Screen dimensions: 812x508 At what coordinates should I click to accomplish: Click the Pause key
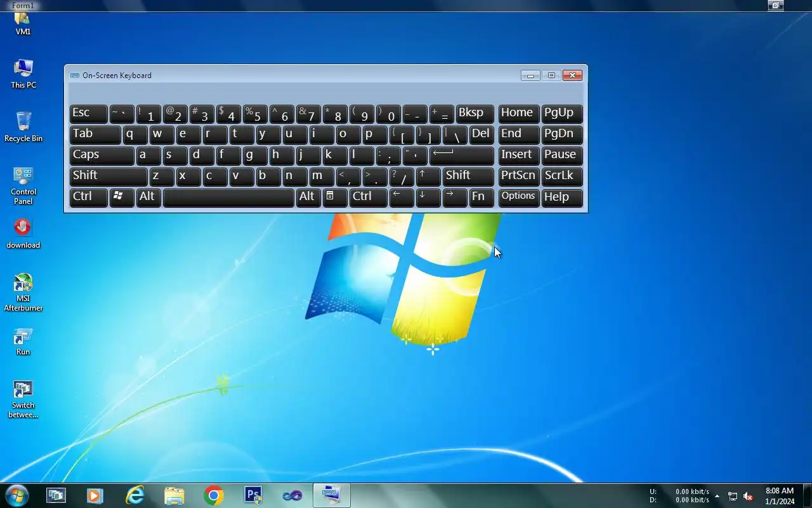(x=562, y=156)
